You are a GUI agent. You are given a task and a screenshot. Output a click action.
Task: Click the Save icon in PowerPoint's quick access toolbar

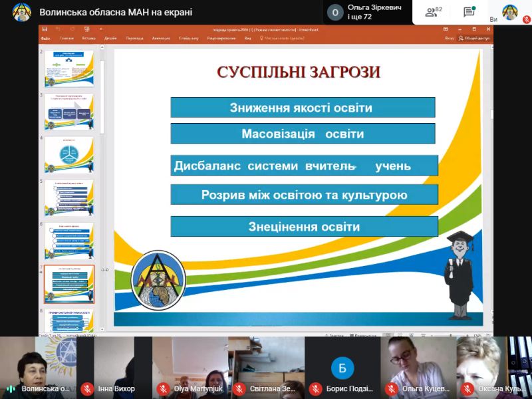pos(44,29)
